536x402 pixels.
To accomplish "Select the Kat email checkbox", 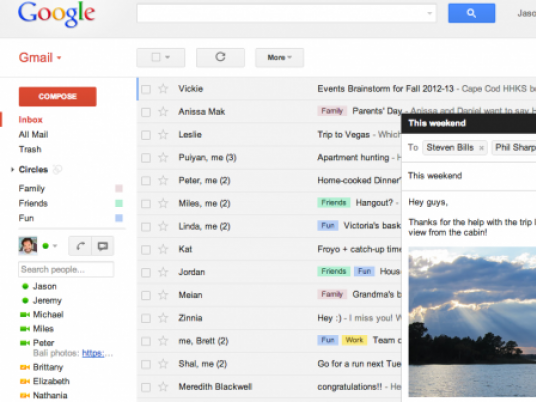I will [146, 250].
